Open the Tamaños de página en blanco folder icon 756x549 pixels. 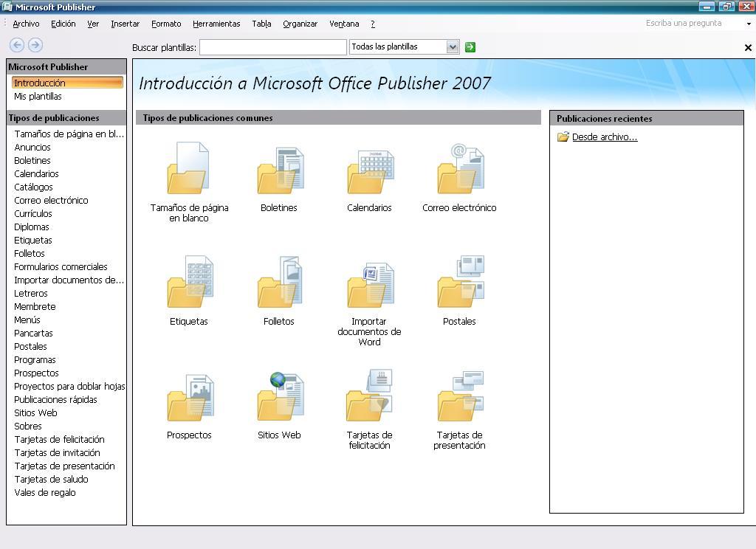click(x=188, y=168)
